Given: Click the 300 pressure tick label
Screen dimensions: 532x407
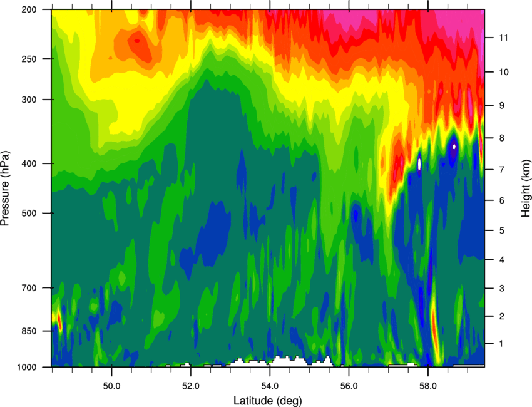Looking at the screenshot, I should (x=29, y=100).
